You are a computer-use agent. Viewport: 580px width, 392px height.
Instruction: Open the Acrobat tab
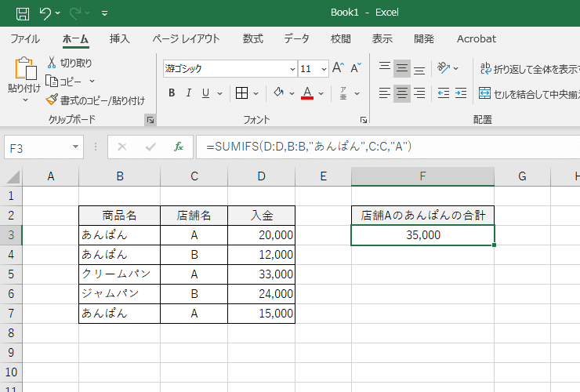coord(477,39)
